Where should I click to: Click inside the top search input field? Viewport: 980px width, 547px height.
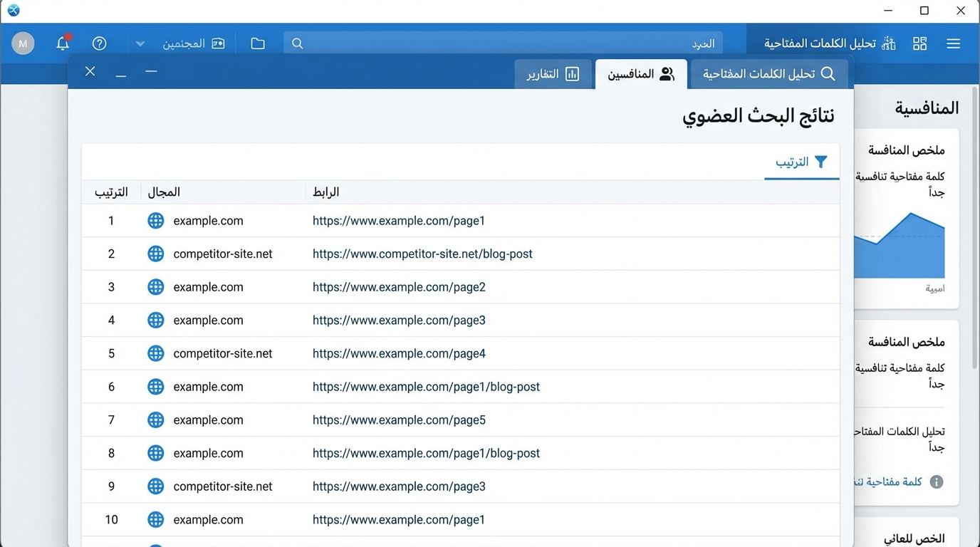click(x=499, y=43)
